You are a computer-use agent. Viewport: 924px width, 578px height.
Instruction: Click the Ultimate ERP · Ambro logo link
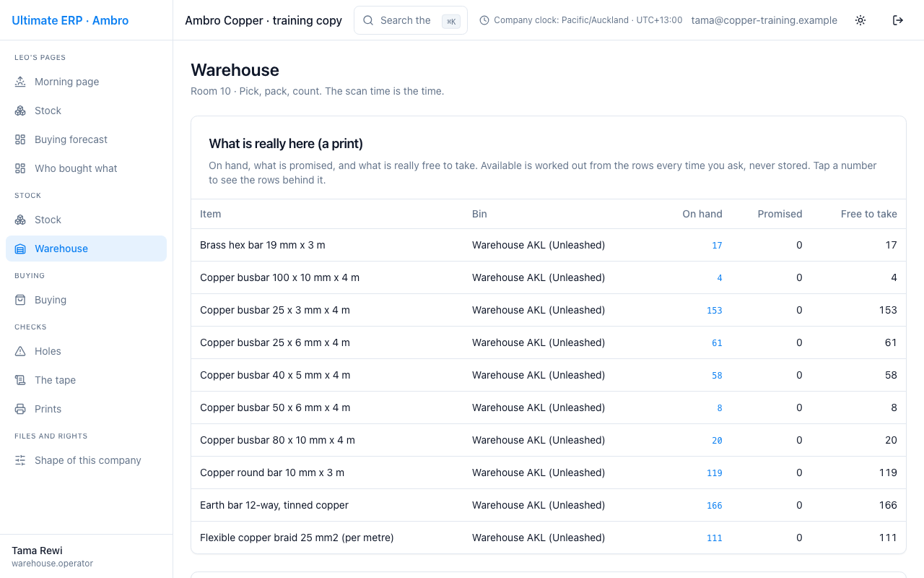click(x=70, y=20)
